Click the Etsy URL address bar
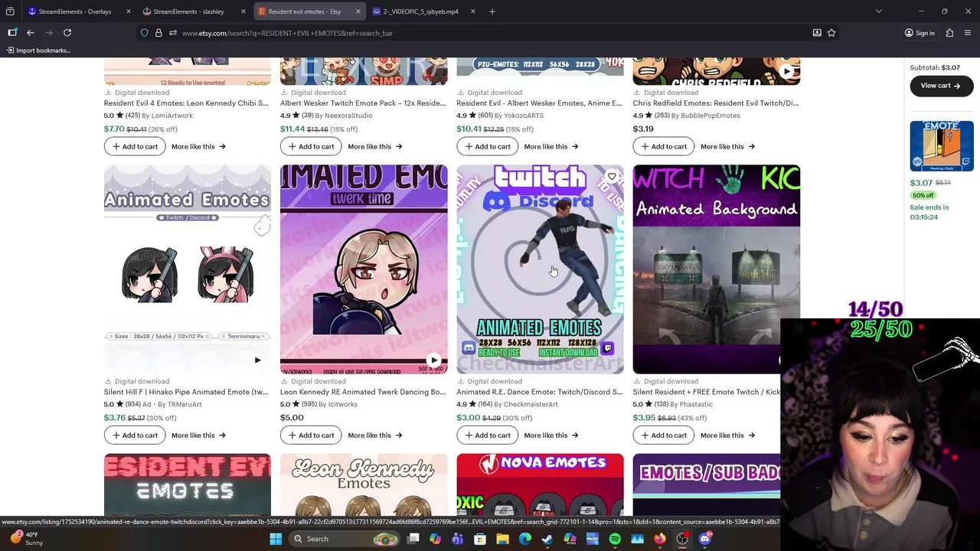The width and height of the screenshot is (980, 551). point(490,33)
